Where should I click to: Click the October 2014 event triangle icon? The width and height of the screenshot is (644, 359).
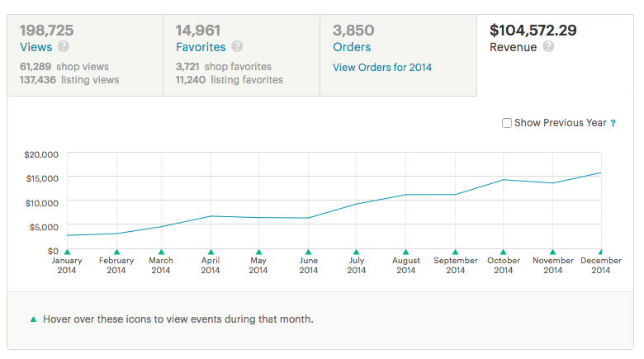coord(503,252)
